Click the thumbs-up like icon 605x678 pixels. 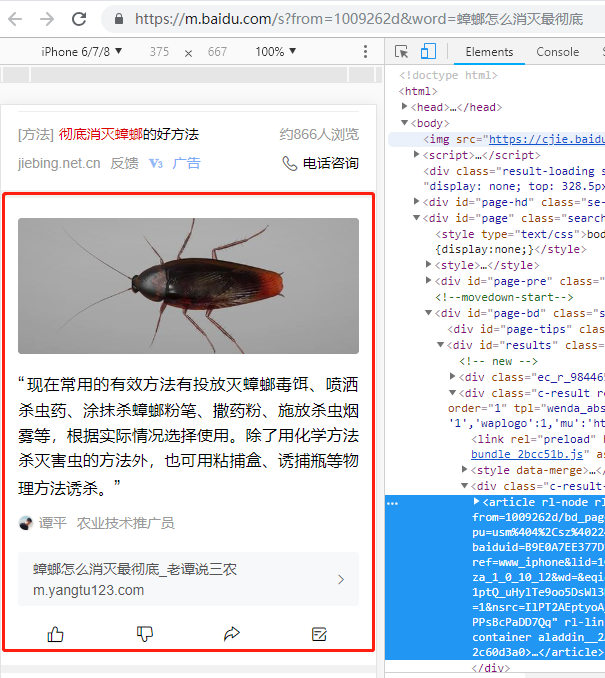click(x=55, y=634)
